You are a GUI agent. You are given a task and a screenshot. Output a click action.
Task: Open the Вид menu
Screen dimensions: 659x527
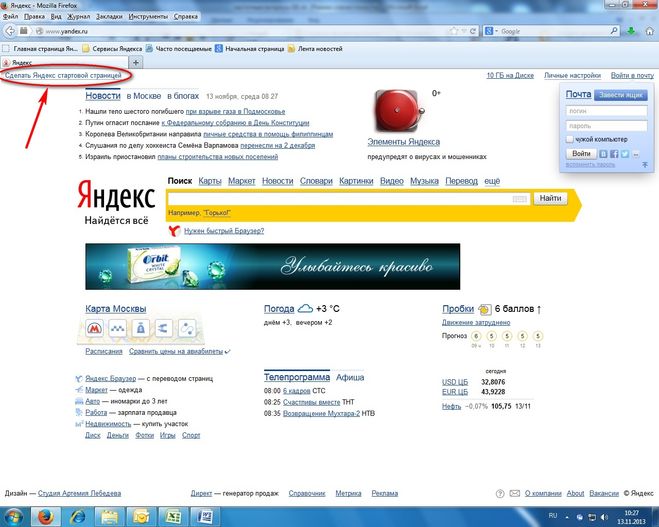56,16
